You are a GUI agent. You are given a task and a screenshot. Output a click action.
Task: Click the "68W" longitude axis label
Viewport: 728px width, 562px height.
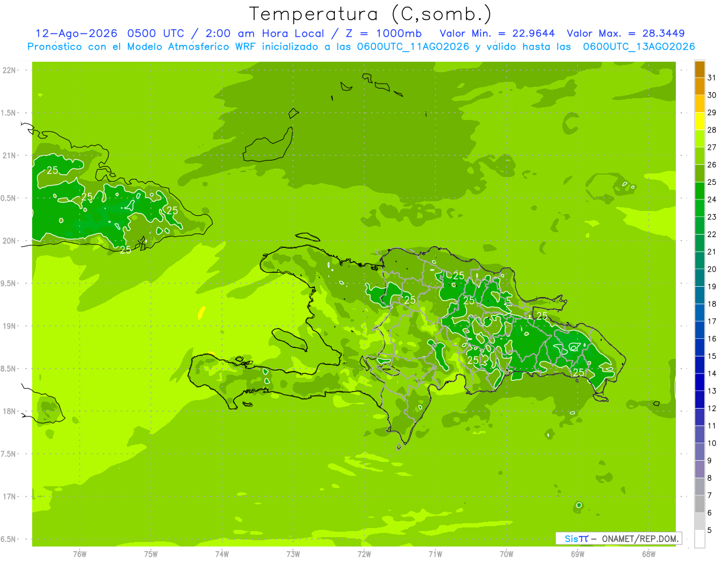649,554
